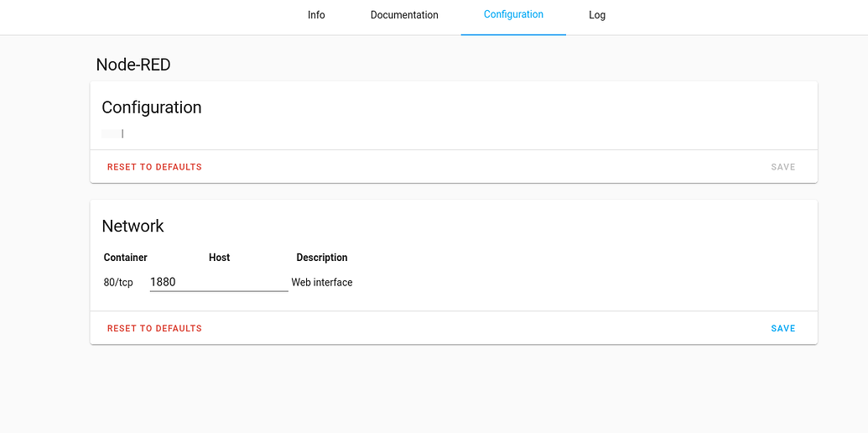868x433 pixels.
Task: Focus the host port field showing 1880
Action: pyautogui.click(x=219, y=283)
